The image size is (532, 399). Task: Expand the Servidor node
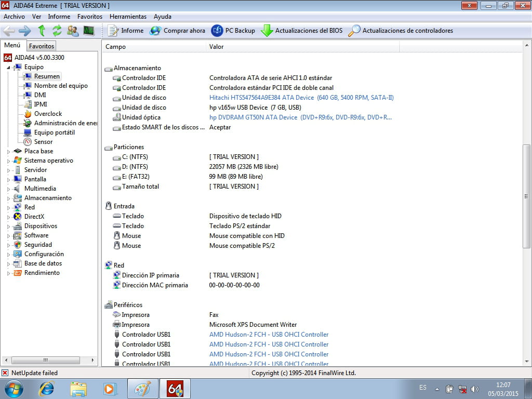tap(8, 170)
